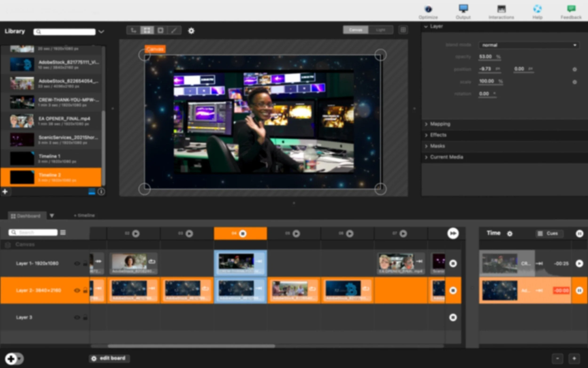Click the Time panel settings gear
Screen dimensions: 588x368
[510, 234]
